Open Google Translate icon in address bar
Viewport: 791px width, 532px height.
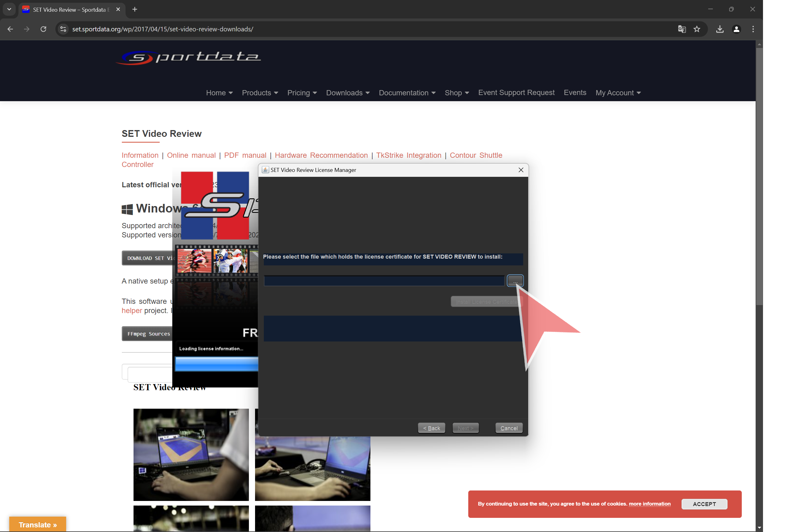682,29
